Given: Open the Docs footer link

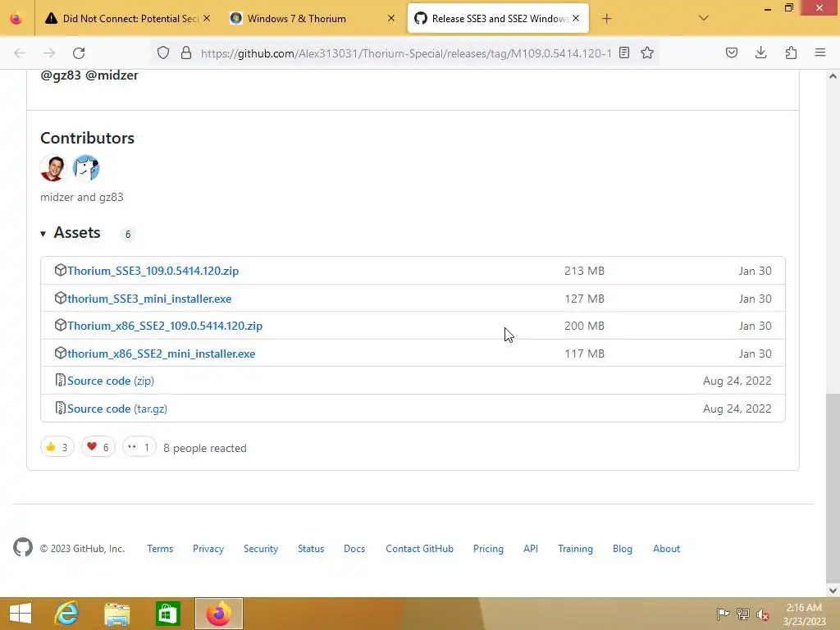Looking at the screenshot, I should (354, 549).
